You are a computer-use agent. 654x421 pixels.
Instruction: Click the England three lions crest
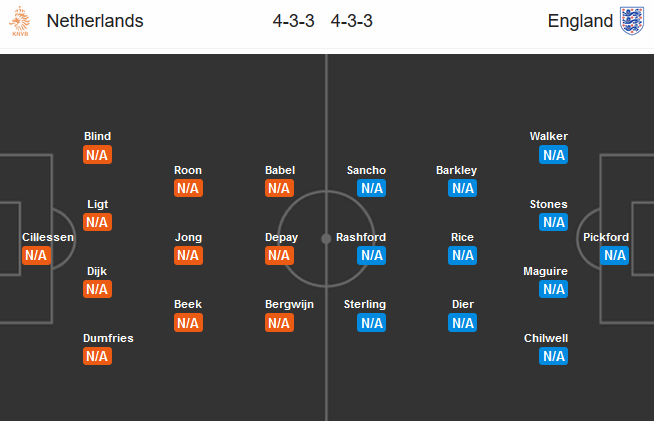[x=631, y=21]
